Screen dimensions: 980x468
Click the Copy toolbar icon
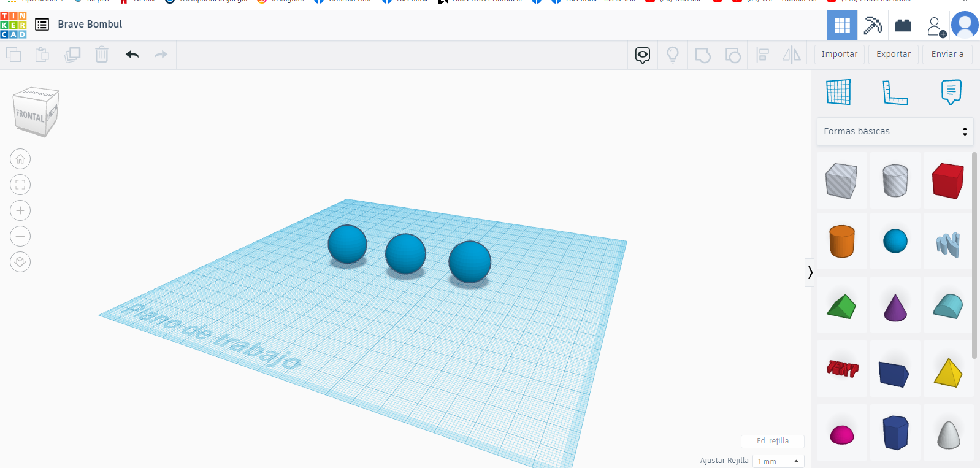[13, 55]
